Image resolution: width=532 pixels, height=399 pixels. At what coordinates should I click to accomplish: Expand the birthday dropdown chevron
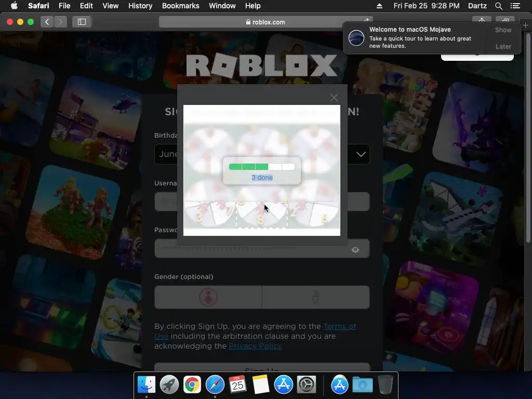coord(361,154)
